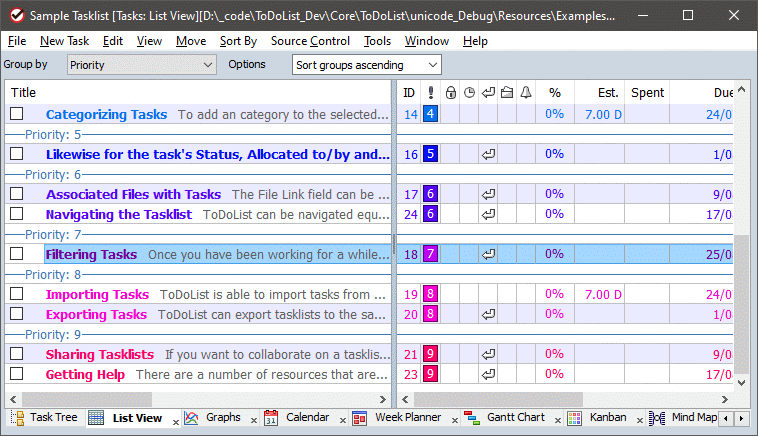The image size is (758, 436).
Task: Click the clock column header icon
Action: (469, 93)
